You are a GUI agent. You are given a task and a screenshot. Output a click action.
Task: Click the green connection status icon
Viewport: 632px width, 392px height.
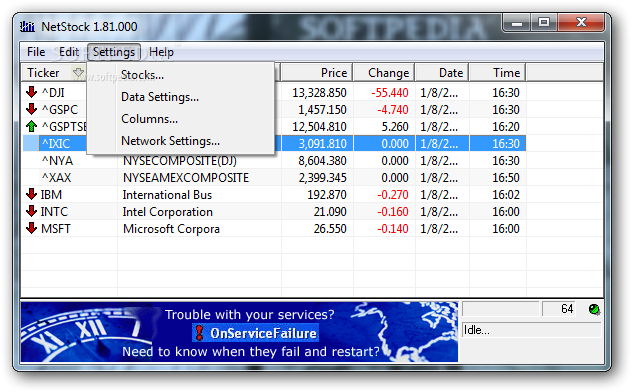(x=594, y=309)
